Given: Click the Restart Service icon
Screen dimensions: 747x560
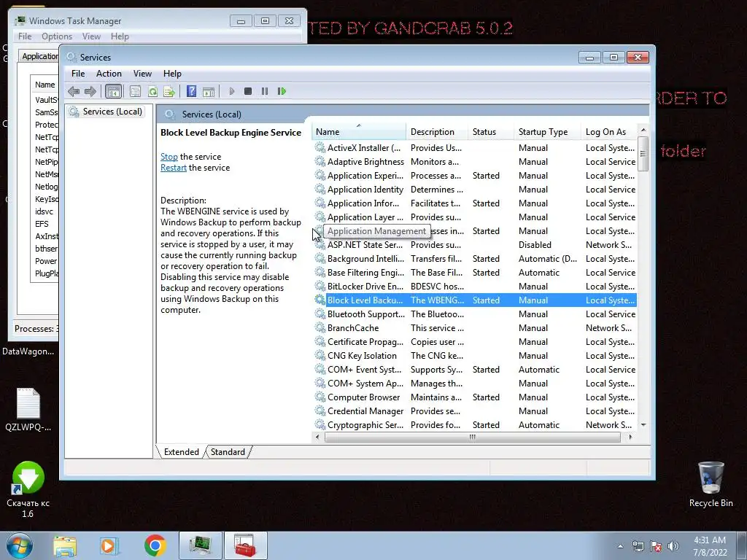Looking at the screenshot, I should tap(282, 91).
